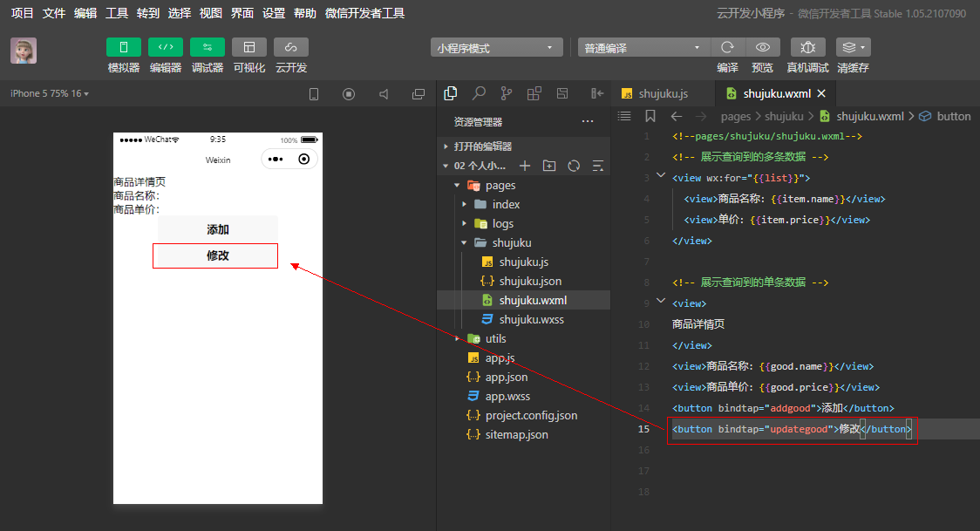Expand the logs folder
The height and width of the screenshot is (531, 980).
click(x=523, y=223)
